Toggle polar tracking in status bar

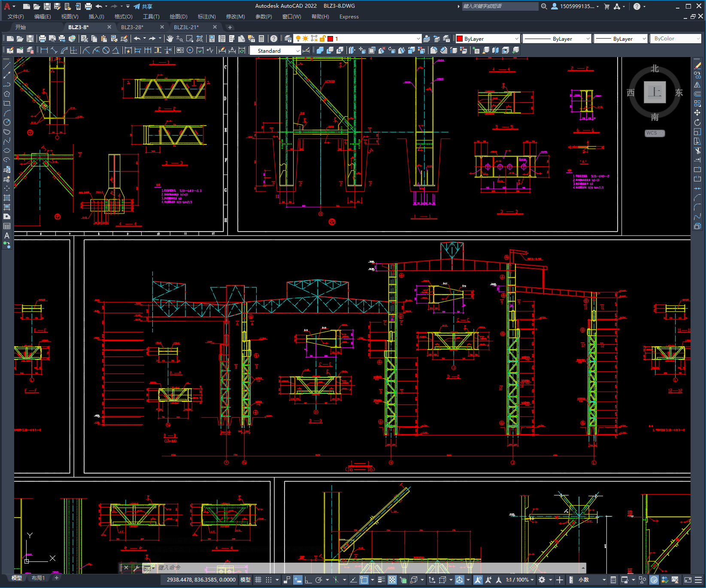click(x=318, y=580)
